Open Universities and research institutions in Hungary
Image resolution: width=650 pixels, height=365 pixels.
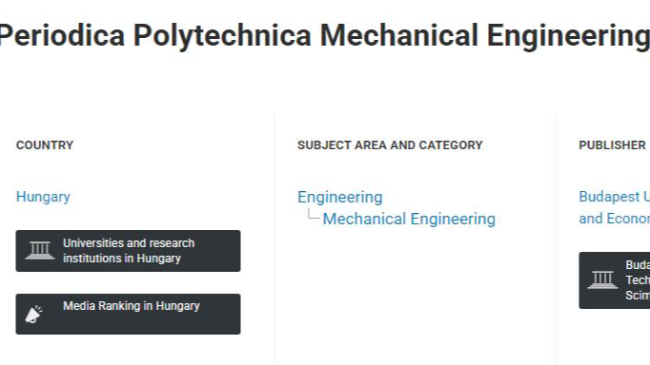[x=128, y=251]
